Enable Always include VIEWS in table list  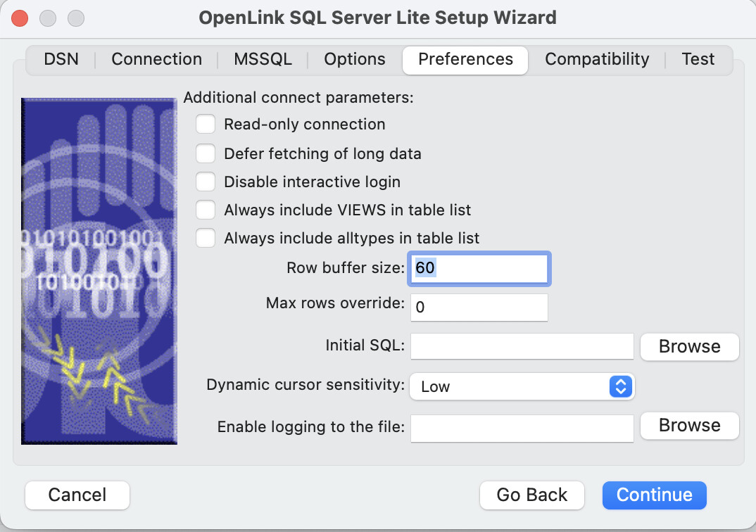pyautogui.click(x=206, y=210)
